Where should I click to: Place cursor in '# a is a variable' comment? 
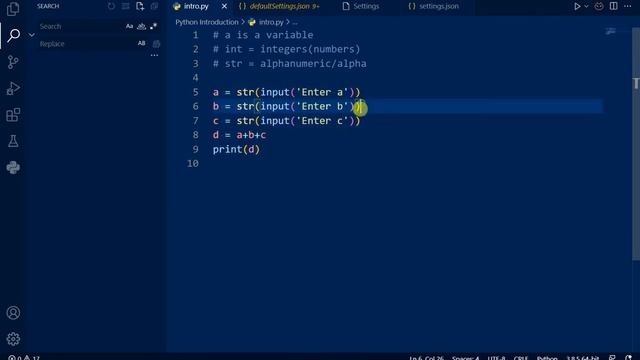coord(263,35)
